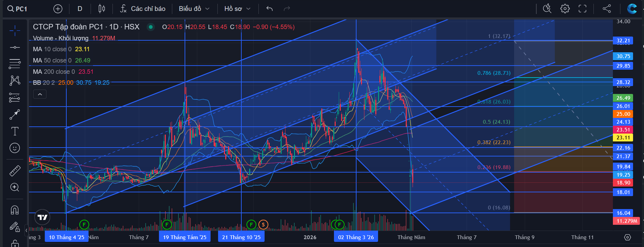Click the 0.786 (28.73) Fibonacci label

tap(494, 73)
